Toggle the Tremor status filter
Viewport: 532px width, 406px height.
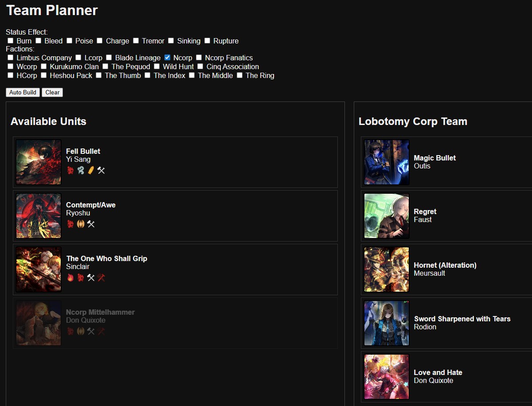136,40
